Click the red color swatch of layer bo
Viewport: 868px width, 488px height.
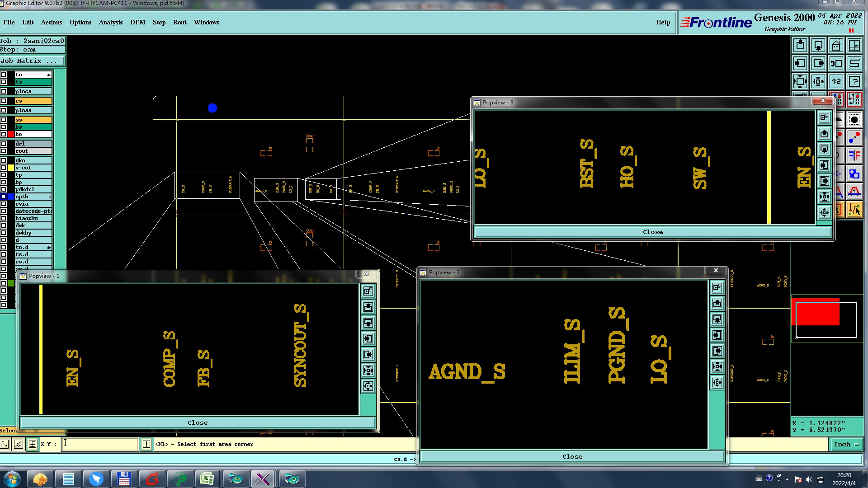(x=11, y=134)
